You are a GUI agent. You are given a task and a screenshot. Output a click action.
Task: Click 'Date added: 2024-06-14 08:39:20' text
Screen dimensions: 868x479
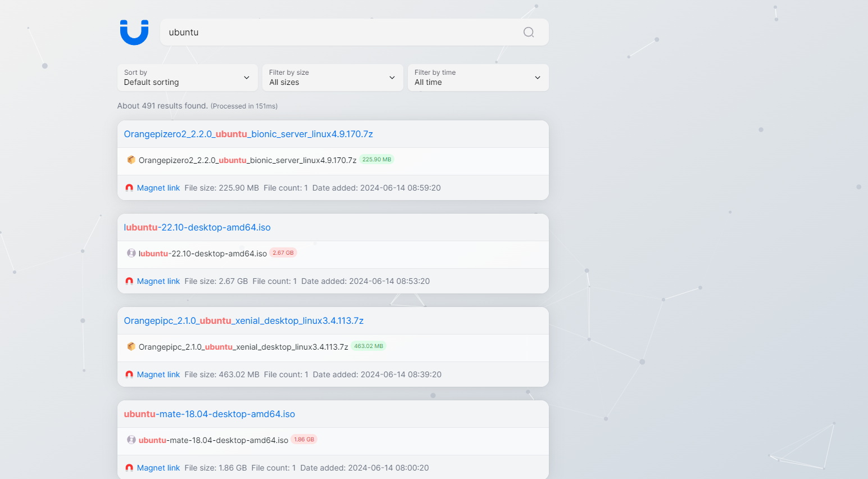click(377, 374)
